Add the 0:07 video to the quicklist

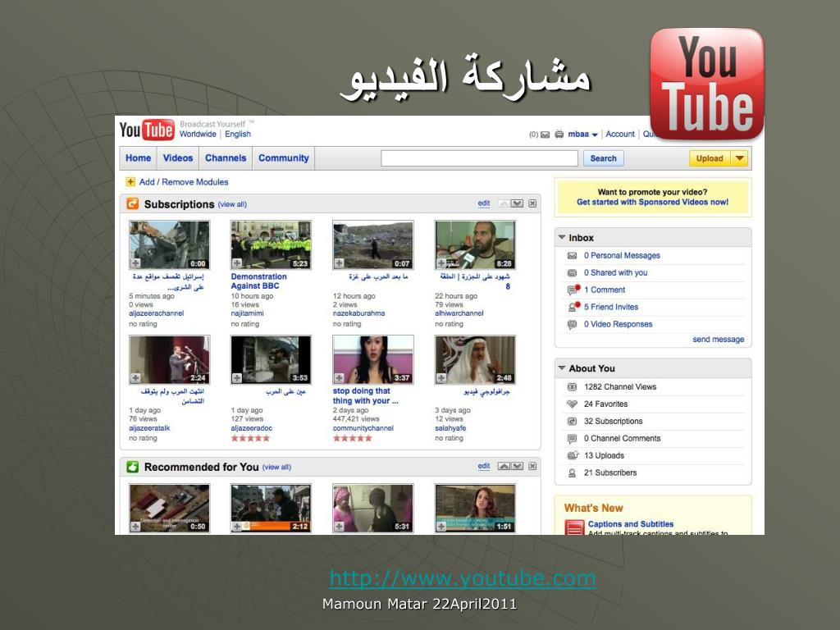coord(339,263)
